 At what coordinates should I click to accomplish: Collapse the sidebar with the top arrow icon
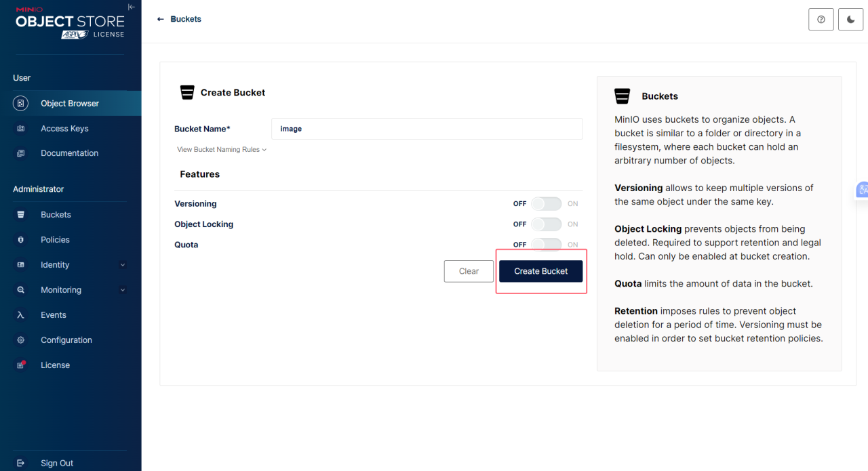point(132,7)
